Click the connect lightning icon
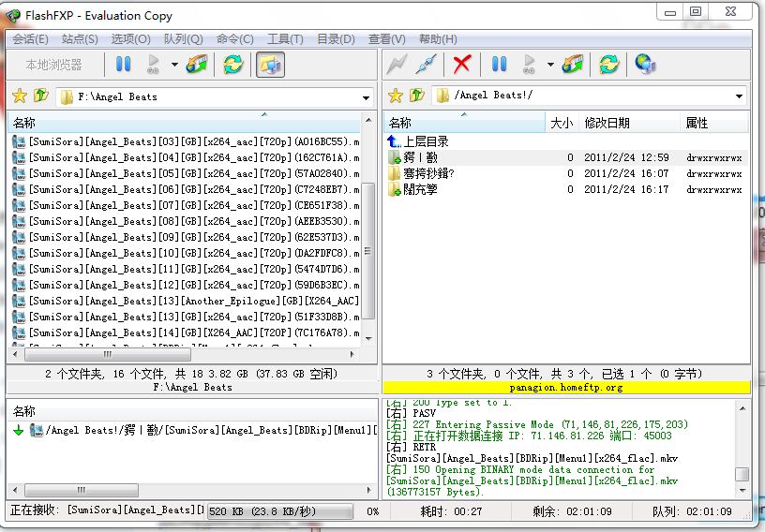The image size is (765, 532). (x=397, y=64)
